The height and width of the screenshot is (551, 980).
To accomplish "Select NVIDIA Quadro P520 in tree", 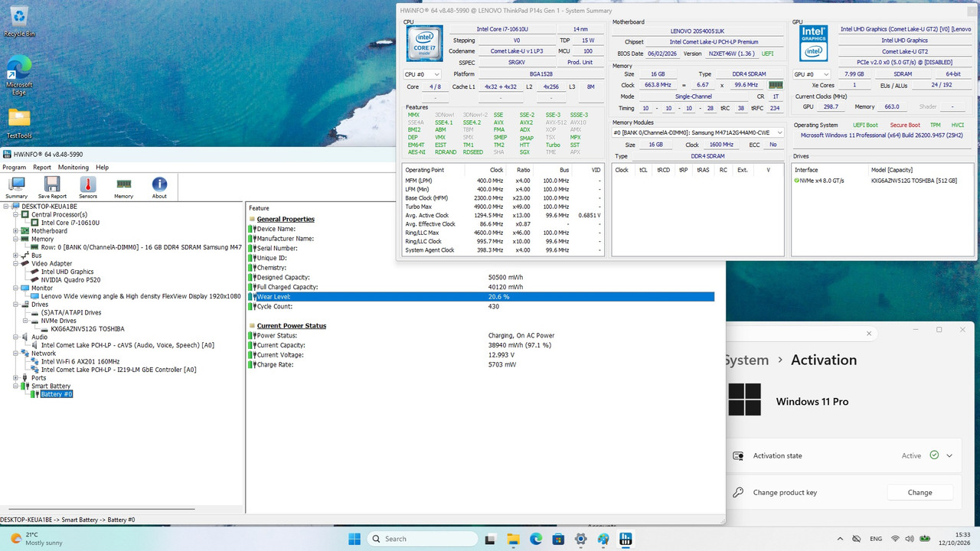I will tap(70, 280).
